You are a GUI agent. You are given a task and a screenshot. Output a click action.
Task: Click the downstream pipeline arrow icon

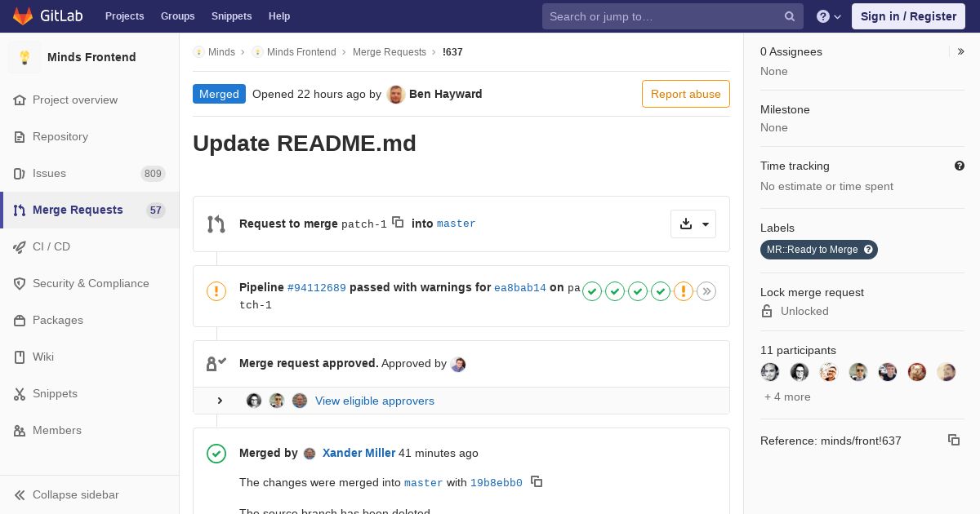coord(706,291)
